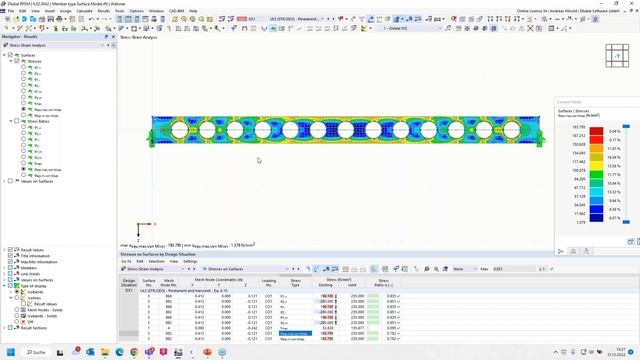This screenshot has width=640, height=360.
Task: Open the Tools menu
Action: 120,11
